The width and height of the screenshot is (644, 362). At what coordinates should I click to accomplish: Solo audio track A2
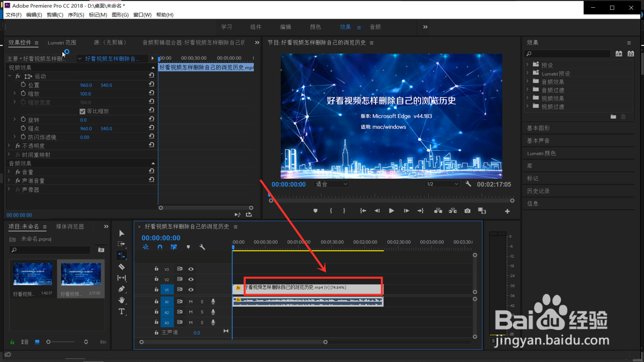[202, 312]
